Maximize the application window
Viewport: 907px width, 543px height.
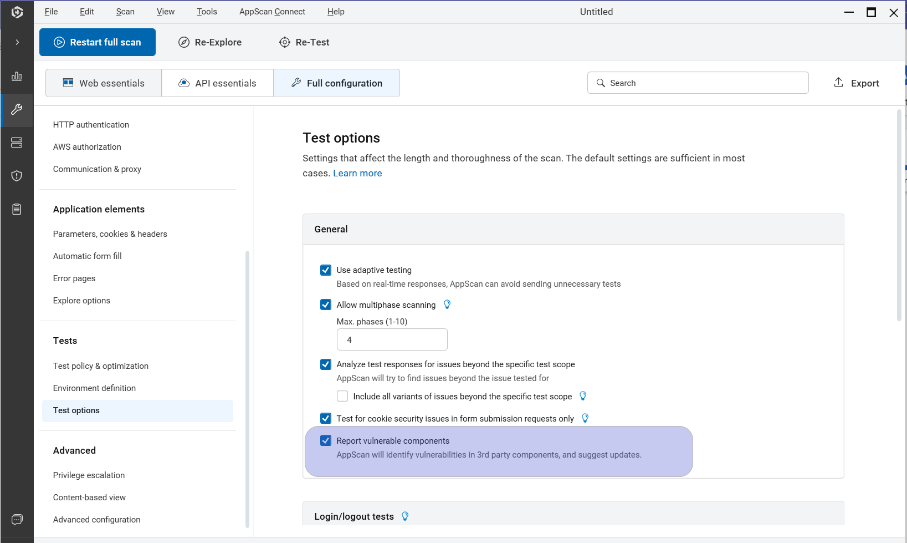pyautogui.click(x=871, y=12)
